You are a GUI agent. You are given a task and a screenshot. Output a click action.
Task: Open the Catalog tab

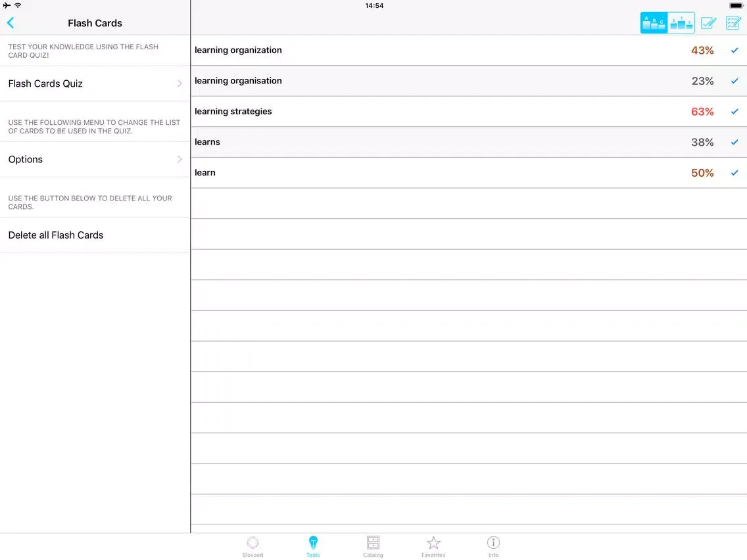373,547
